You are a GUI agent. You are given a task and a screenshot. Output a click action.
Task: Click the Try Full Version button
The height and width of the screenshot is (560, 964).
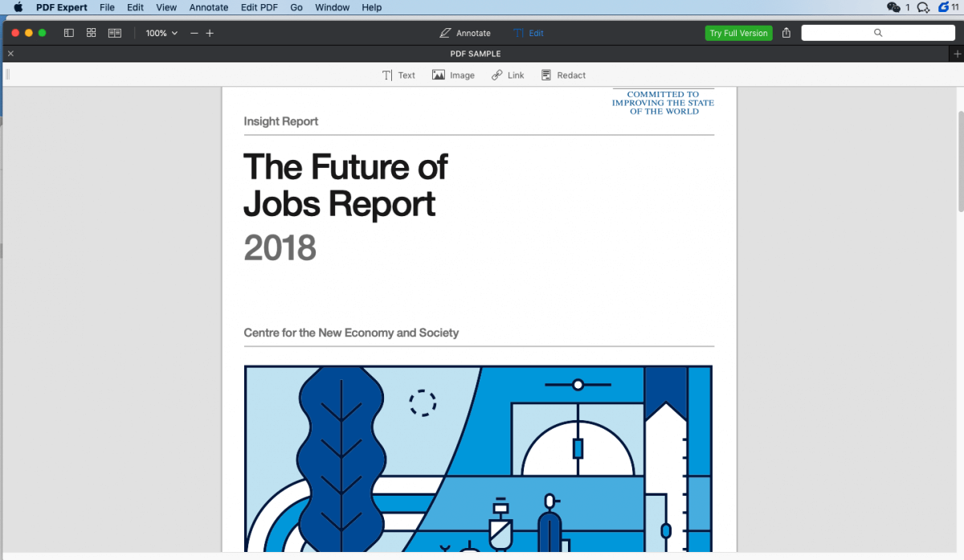(x=738, y=33)
